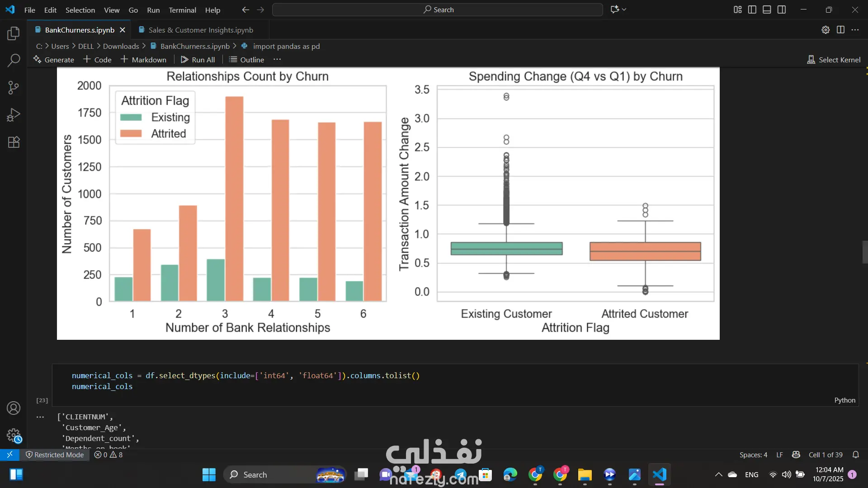Click Select Kernel button

point(834,60)
